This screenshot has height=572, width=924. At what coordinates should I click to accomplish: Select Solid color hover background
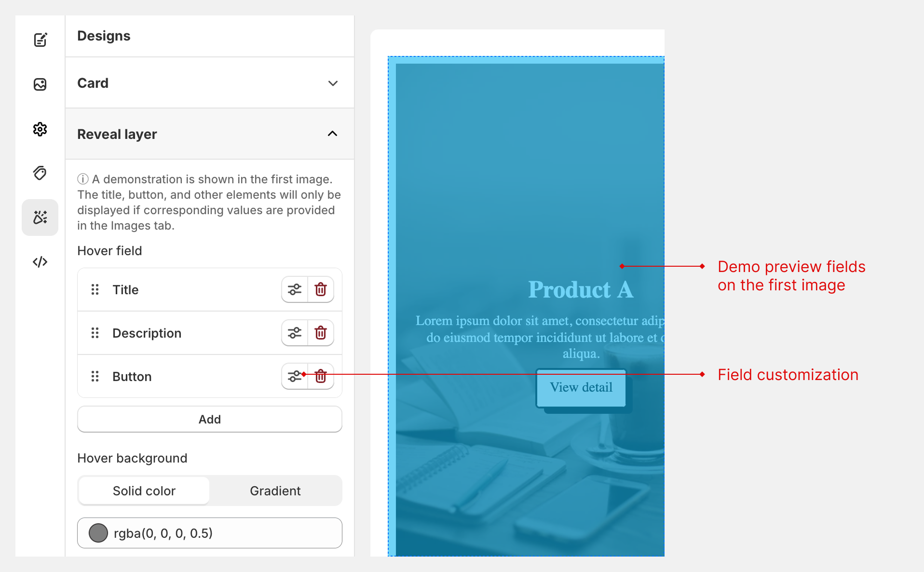144,490
